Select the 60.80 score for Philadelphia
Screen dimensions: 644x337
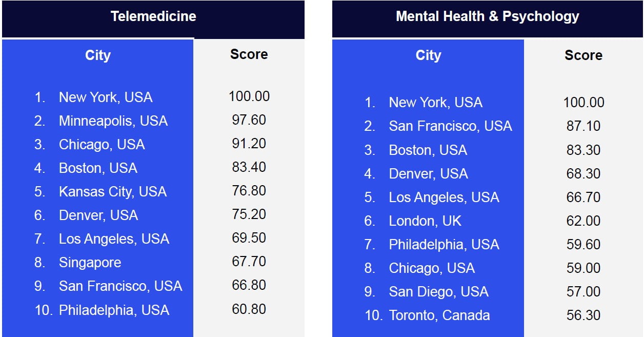249,309
